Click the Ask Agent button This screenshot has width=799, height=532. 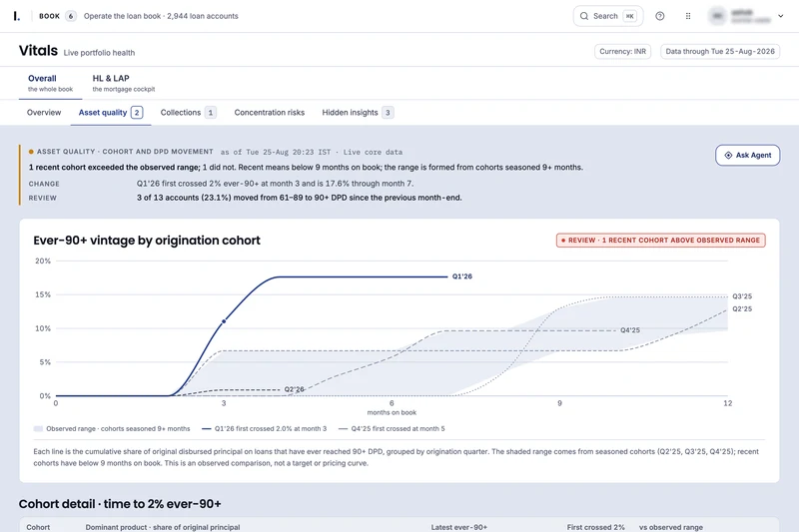point(747,156)
